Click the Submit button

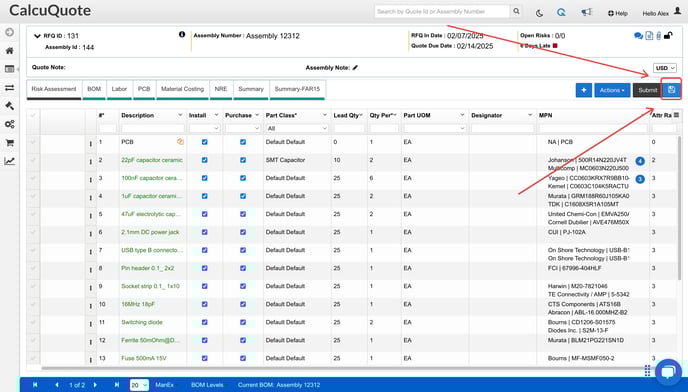click(x=647, y=90)
